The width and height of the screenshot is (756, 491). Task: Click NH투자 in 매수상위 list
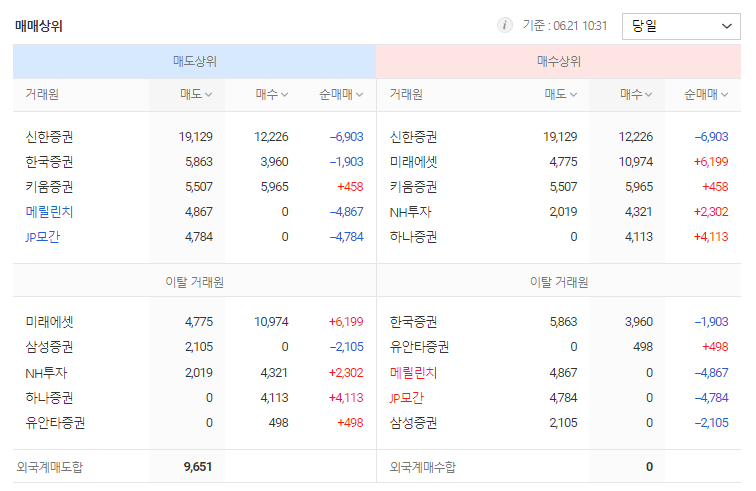click(410, 212)
